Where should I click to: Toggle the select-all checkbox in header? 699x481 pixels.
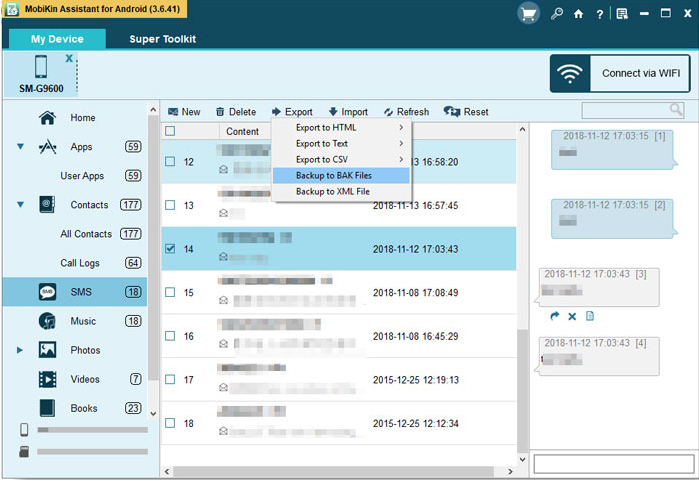170,131
